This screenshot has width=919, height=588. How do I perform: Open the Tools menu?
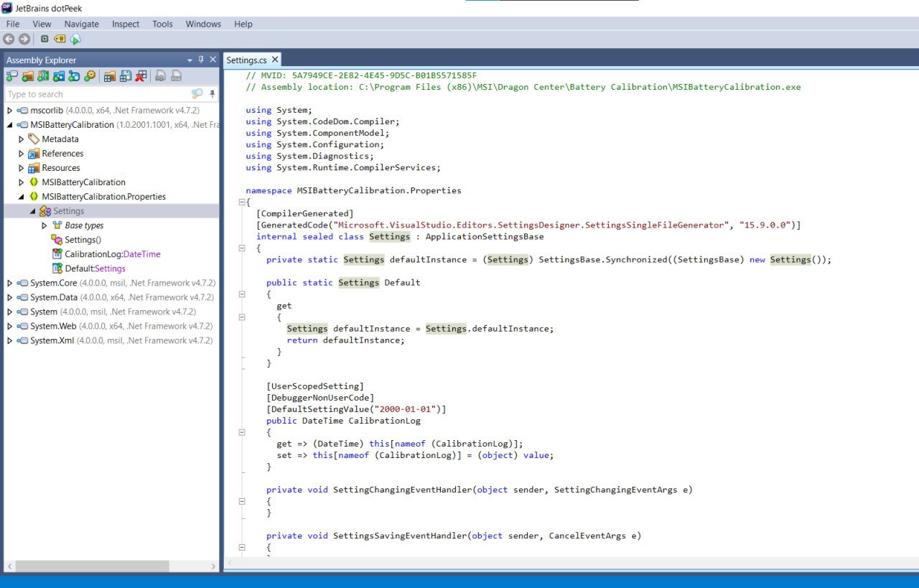tap(162, 24)
